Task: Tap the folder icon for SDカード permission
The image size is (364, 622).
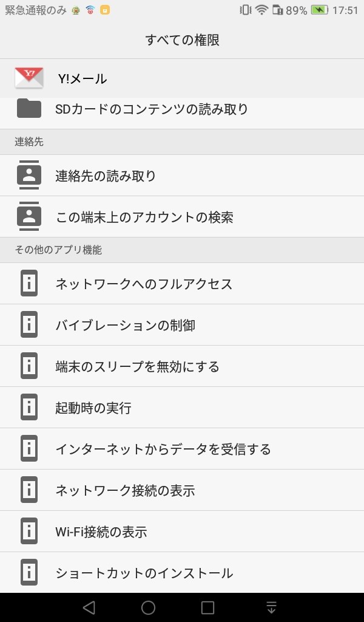Action: point(29,109)
